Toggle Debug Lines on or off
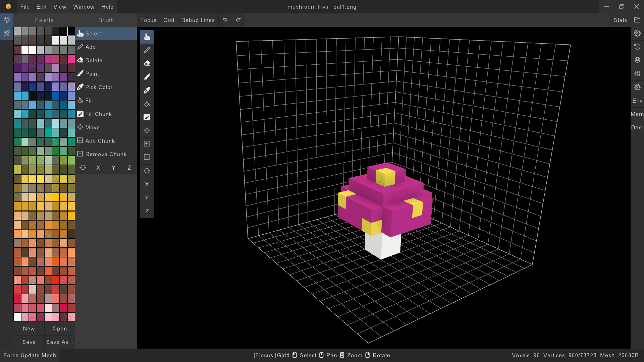The width and height of the screenshot is (644, 362). 198,20
